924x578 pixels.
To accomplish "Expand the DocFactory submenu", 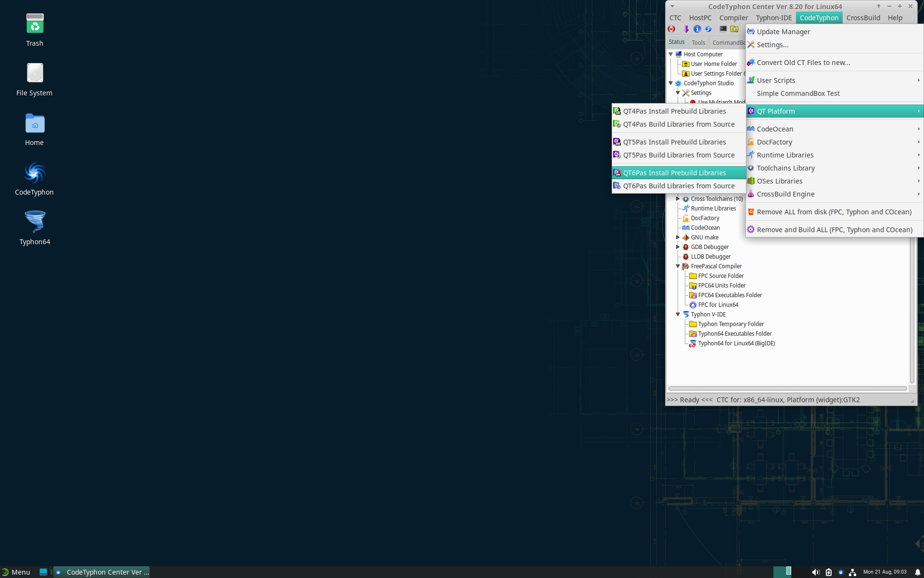I will (834, 142).
